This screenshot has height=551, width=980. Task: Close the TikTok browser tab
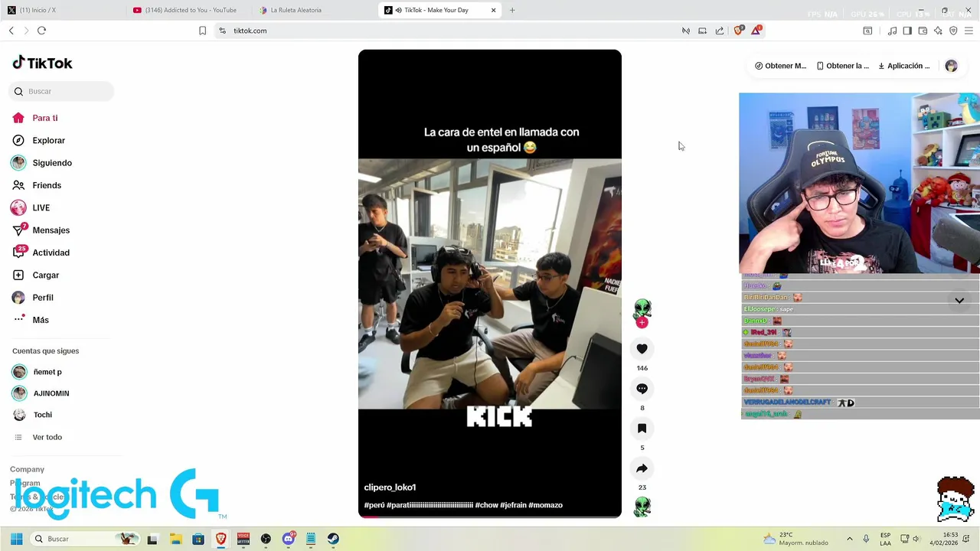(493, 10)
